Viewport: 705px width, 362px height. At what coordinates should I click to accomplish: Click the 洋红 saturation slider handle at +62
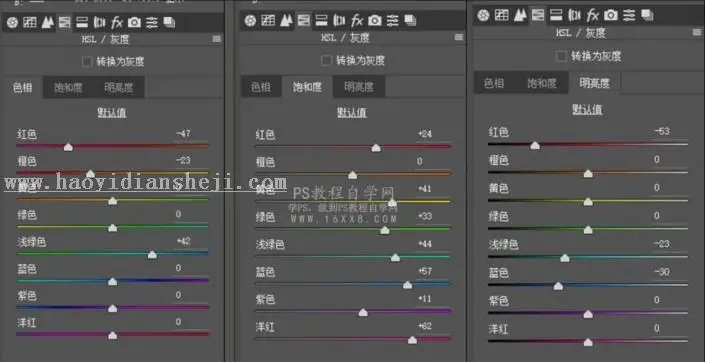(x=412, y=340)
